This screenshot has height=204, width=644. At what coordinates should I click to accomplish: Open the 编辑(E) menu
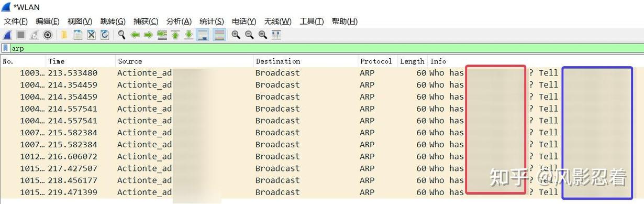tap(47, 22)
